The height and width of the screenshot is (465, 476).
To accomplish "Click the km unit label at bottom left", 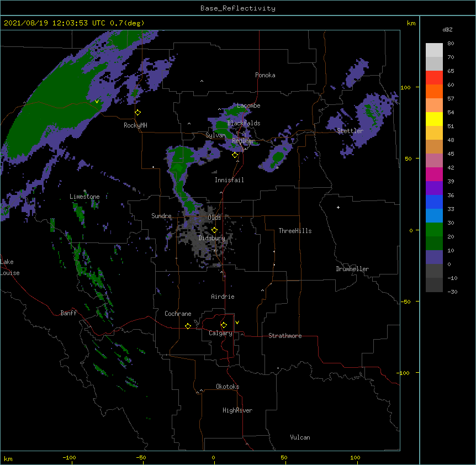I will pos(8,458).
